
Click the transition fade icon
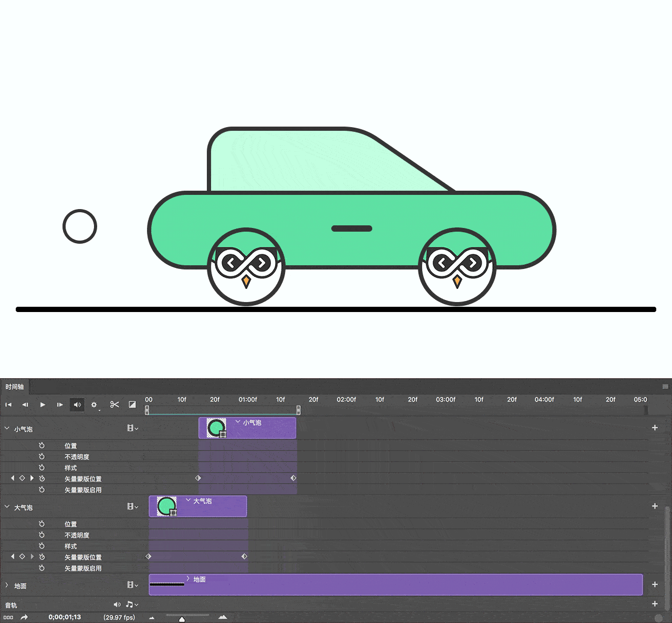point(132,404)
